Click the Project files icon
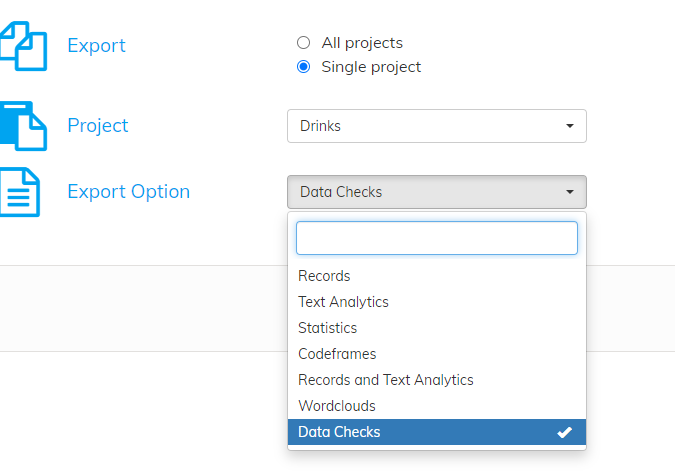Image resolution: width=675 pixels, height=475 pixels. [x=23, y=126]
